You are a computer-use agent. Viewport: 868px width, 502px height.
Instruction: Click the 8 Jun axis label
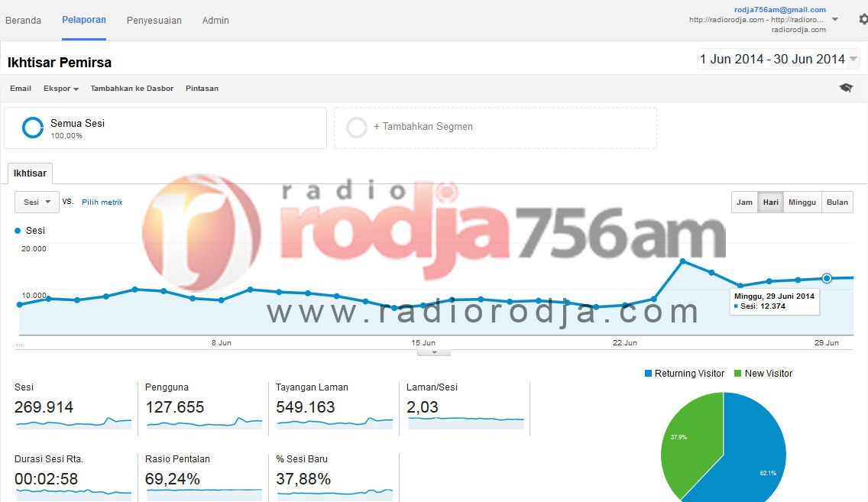(x=222, y=342)
